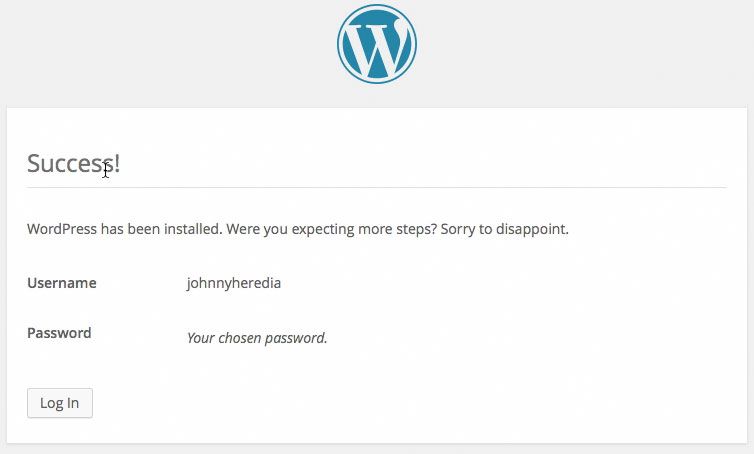Click the WordPress logo at top

tap(377, 44)
